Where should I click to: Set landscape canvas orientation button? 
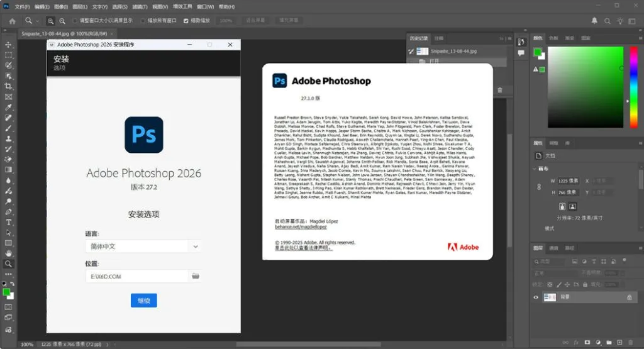(572, 206)
